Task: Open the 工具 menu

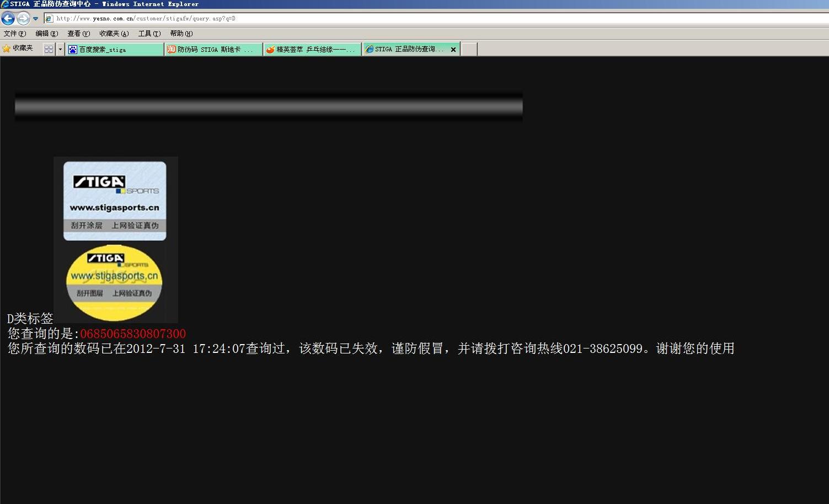Action: (149, 34)
